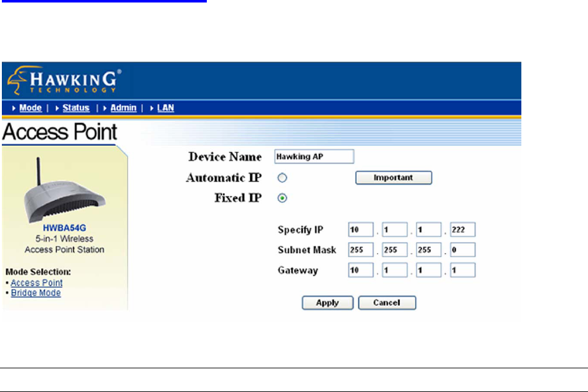Click the Mode Selection label
This screenshot has height=392, width=588.
coord(38,272)
